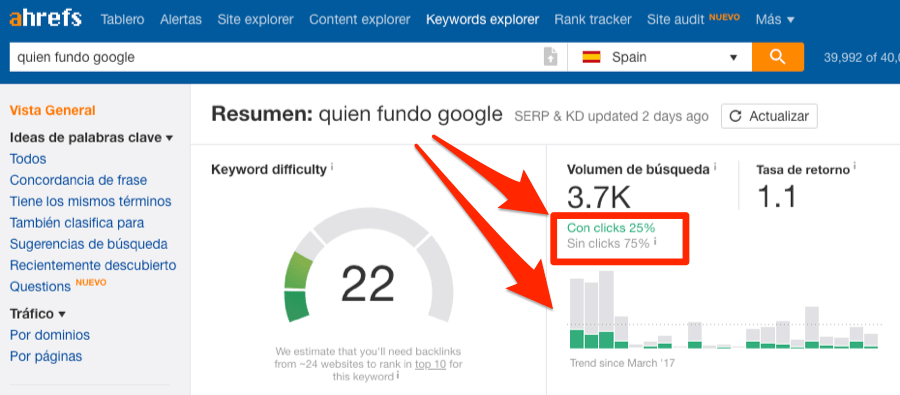Open Tablero in top navigation
900x395 pixels.
123,20
